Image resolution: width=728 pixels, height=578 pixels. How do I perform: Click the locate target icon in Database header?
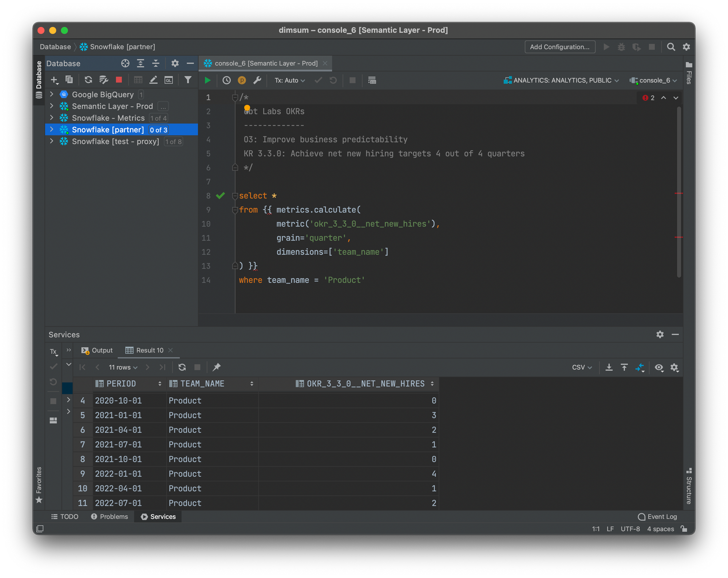(x=125, y=63)
